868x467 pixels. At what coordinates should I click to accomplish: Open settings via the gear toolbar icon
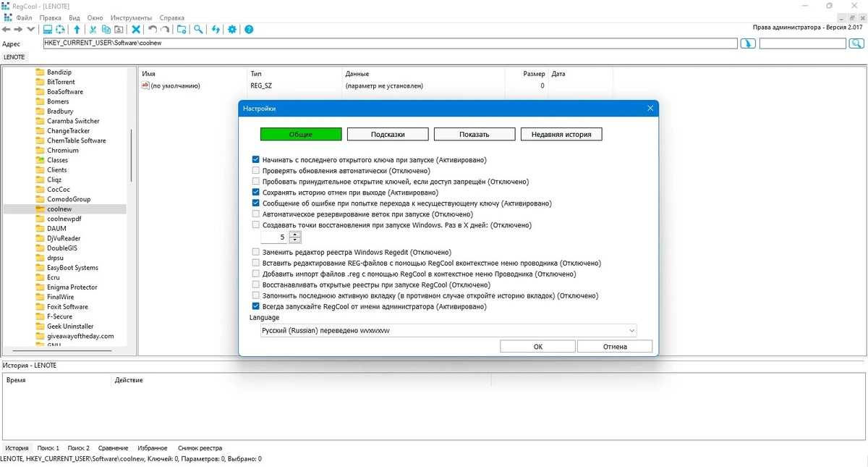232,30
